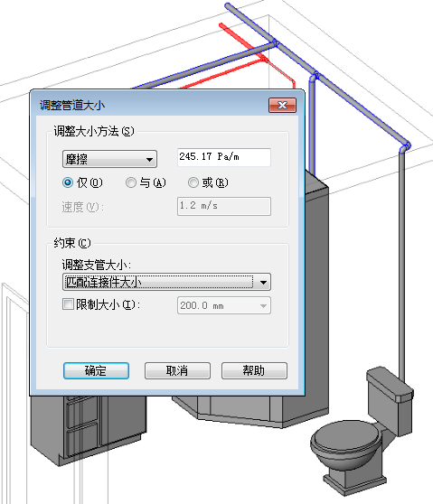Open the 摩擦 sizing method dropdown
Screen dimensions: 433x504
(109, 159)
